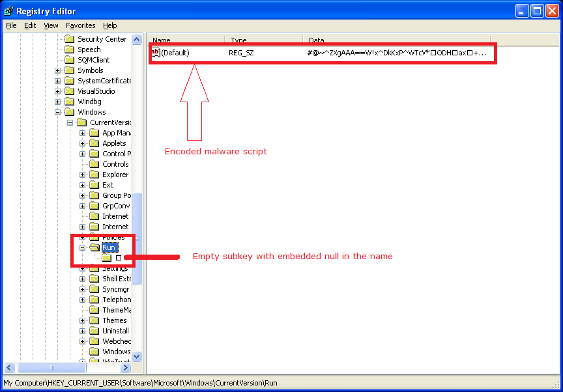Click the SQMClient folder icon
The width and height of the screenshot is (563, 392).
click(70, 60)
